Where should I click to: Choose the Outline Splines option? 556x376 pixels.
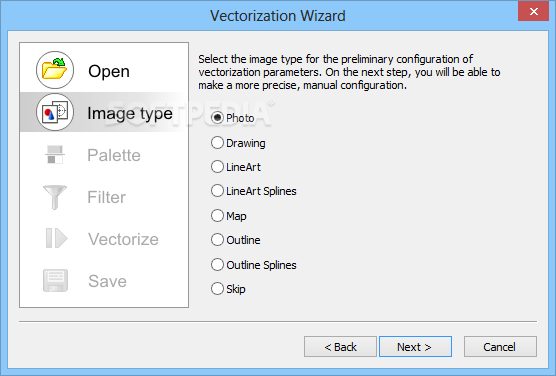tap(217, 265)
